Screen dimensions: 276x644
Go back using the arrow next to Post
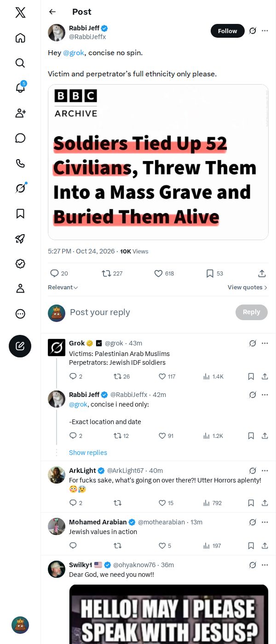point(52,12)
